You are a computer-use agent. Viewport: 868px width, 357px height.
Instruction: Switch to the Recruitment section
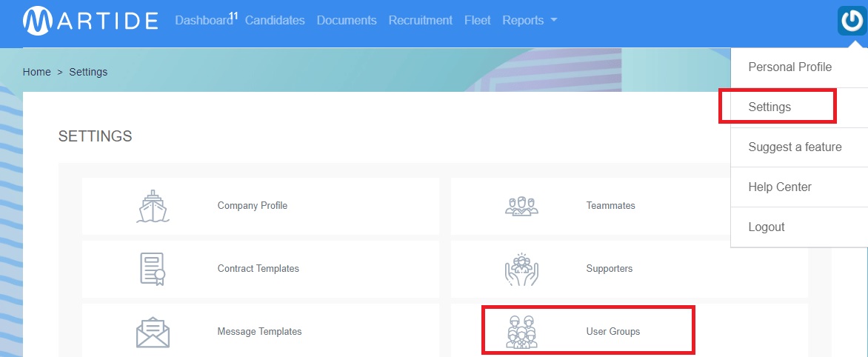point(420,21)
